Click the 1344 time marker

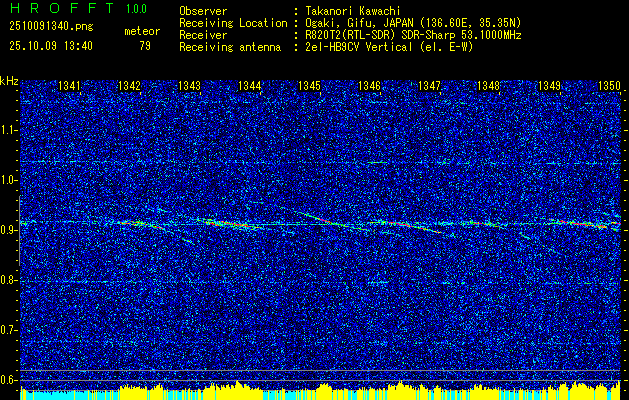coord(250,86)
